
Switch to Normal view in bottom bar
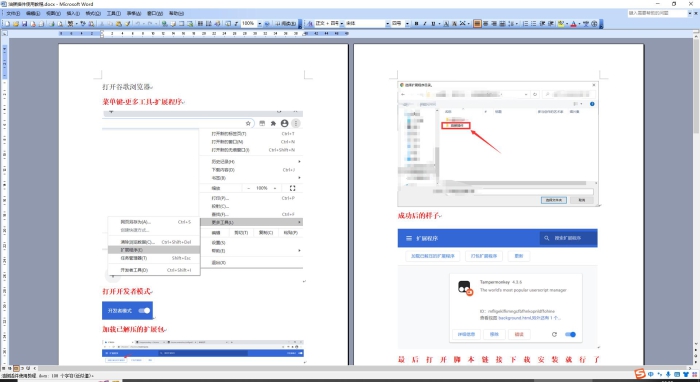tap(4, 368)
